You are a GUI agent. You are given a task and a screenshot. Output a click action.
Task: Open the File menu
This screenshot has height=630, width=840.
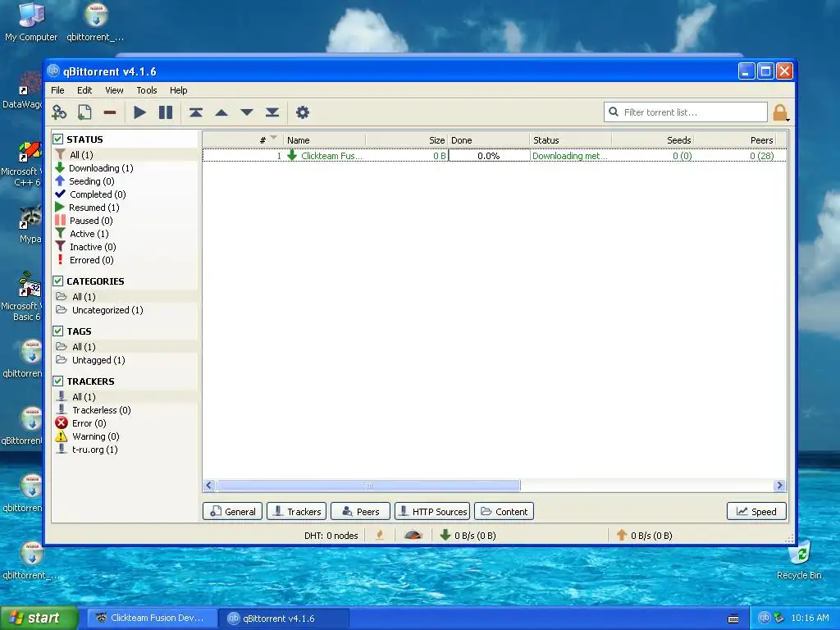tap(57, 90)
